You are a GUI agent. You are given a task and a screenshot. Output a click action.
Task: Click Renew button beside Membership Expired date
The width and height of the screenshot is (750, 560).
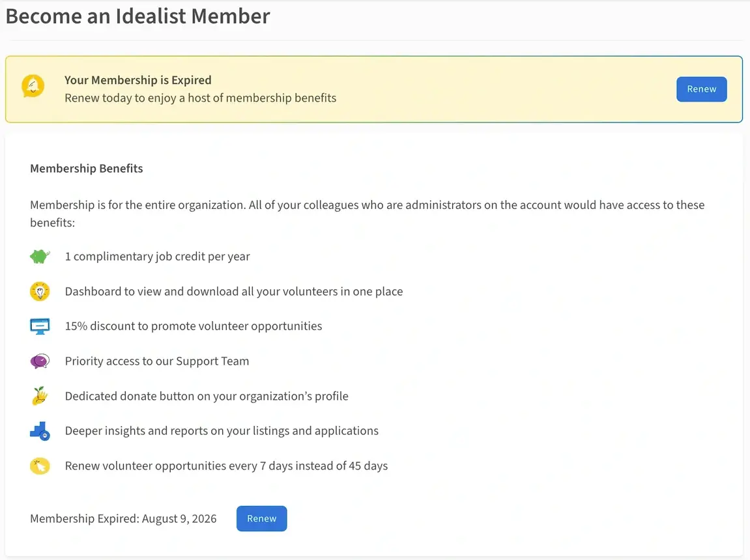pyautogui.click(x=262, y=518)
